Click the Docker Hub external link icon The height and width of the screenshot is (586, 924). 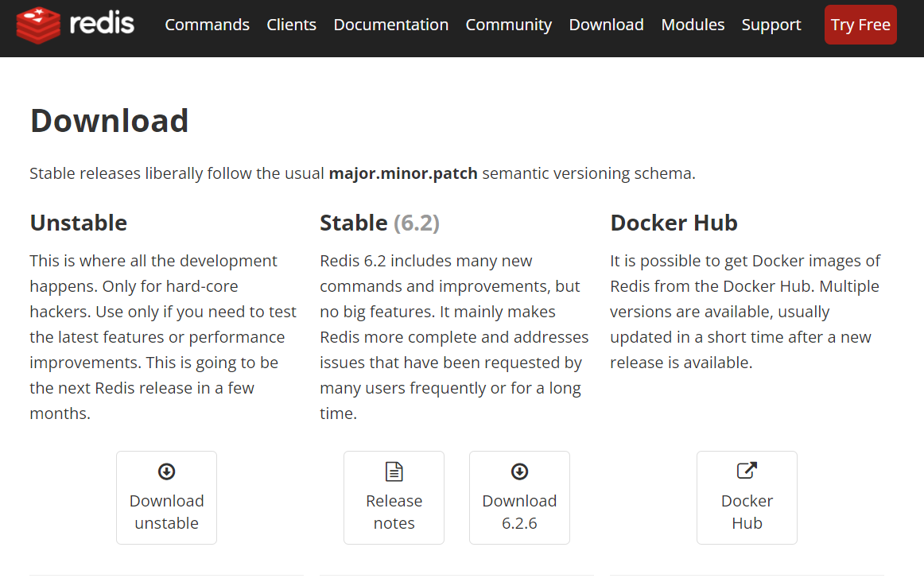[747, 471]
